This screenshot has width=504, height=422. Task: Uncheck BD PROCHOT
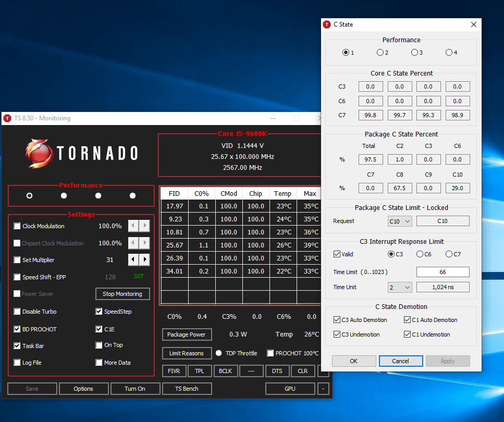coord(17,329)
